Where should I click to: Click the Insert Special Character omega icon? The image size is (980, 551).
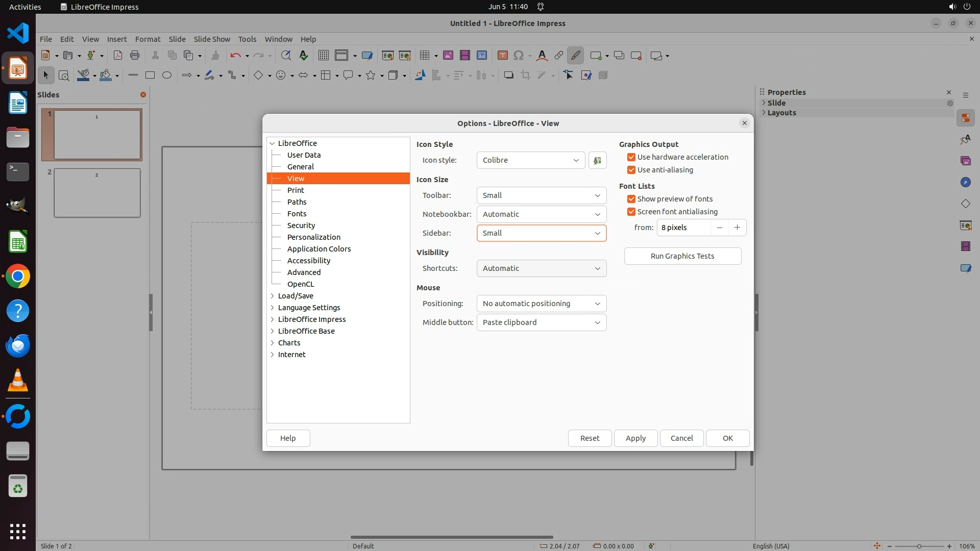519,56
